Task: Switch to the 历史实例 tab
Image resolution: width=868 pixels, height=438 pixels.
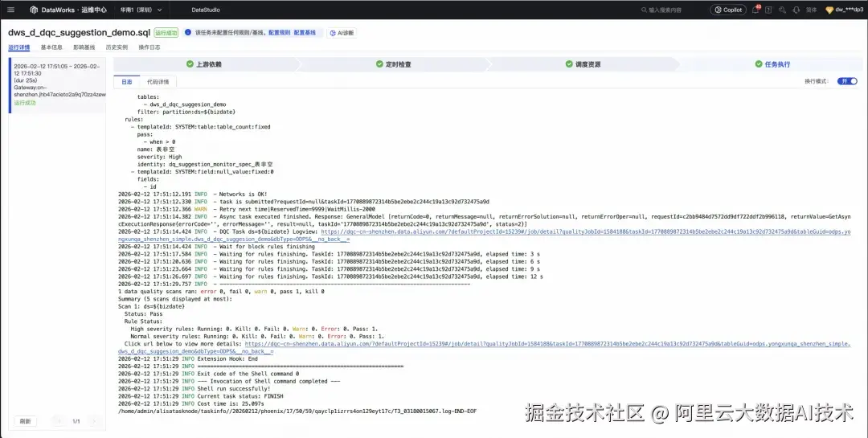Action: point(117,47)
